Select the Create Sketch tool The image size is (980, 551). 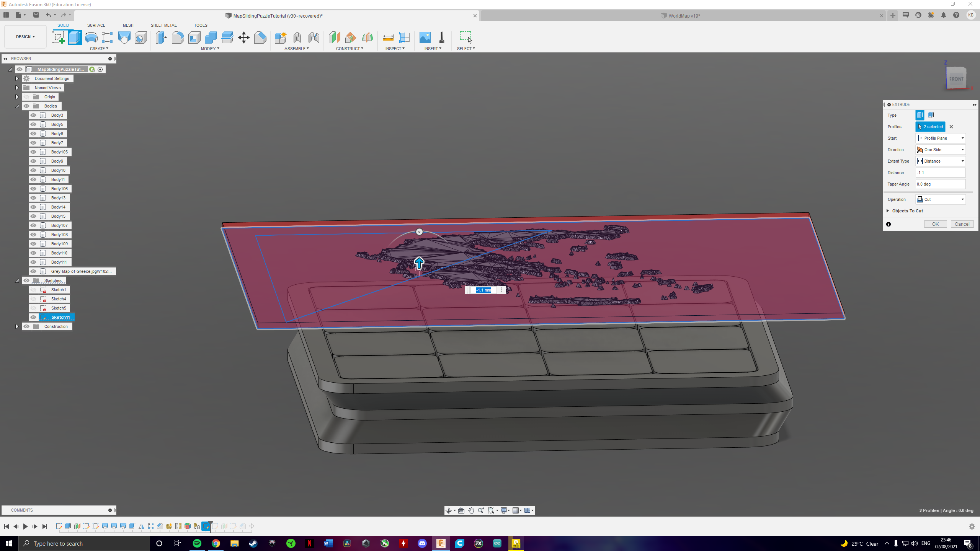coord(59,37)
